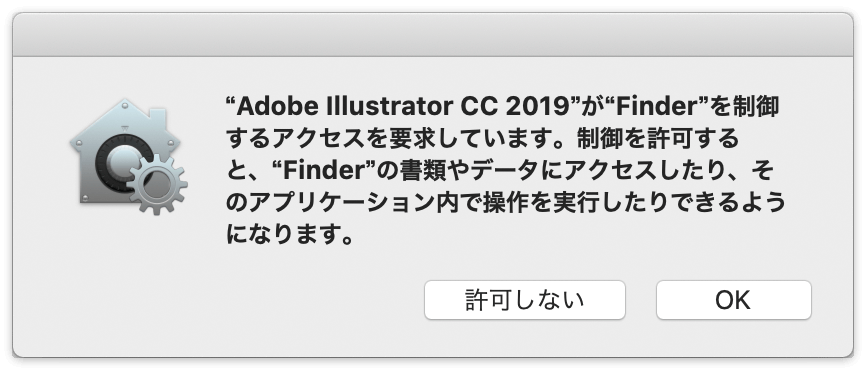The height and width of the screenshot is (370, 866).
Task: Click the empty space left of 許可しない
Action: coord(276,300)
